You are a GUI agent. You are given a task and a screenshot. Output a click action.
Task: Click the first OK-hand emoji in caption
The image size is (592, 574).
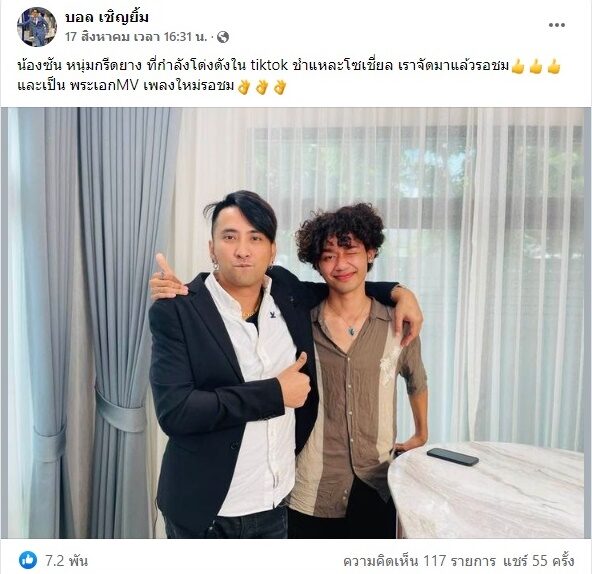244,87
